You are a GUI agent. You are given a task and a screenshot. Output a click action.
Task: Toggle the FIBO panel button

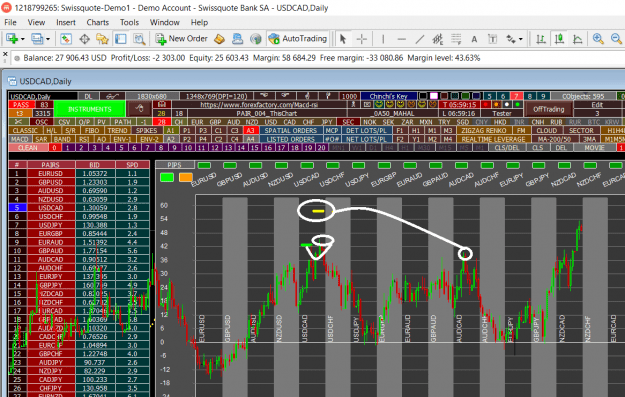tap(92, 131)
